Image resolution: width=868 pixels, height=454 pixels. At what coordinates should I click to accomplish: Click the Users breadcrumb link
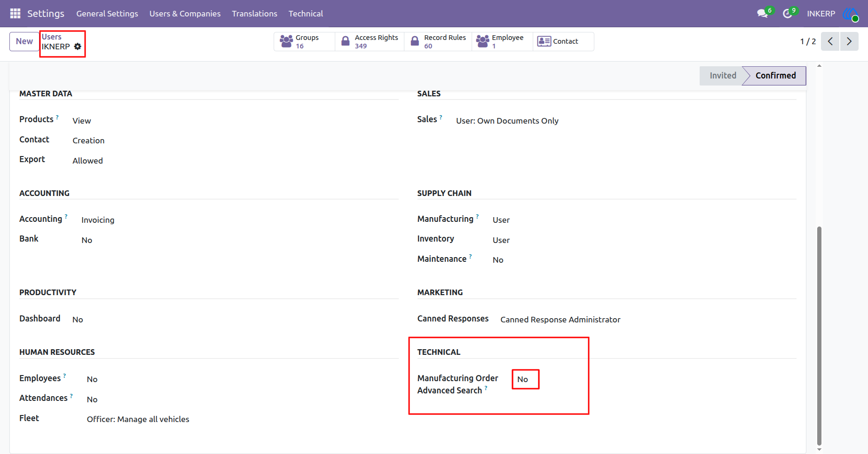(52, 37)
